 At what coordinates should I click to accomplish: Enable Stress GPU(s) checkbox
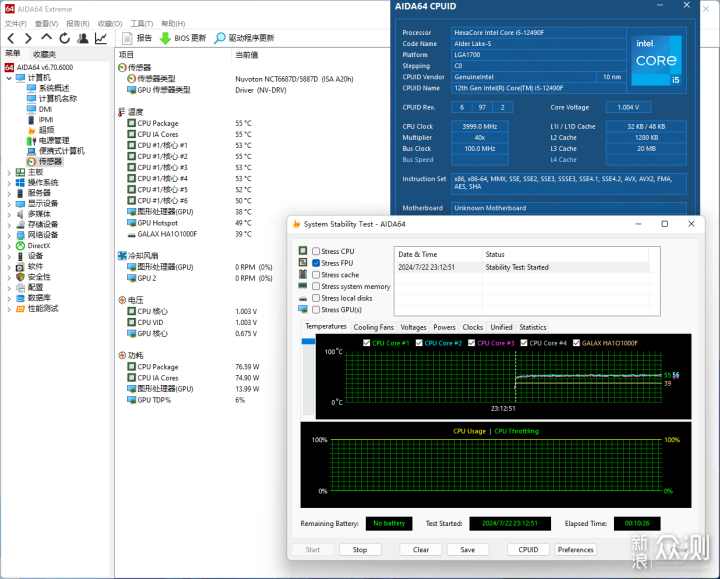pos(316,309)
